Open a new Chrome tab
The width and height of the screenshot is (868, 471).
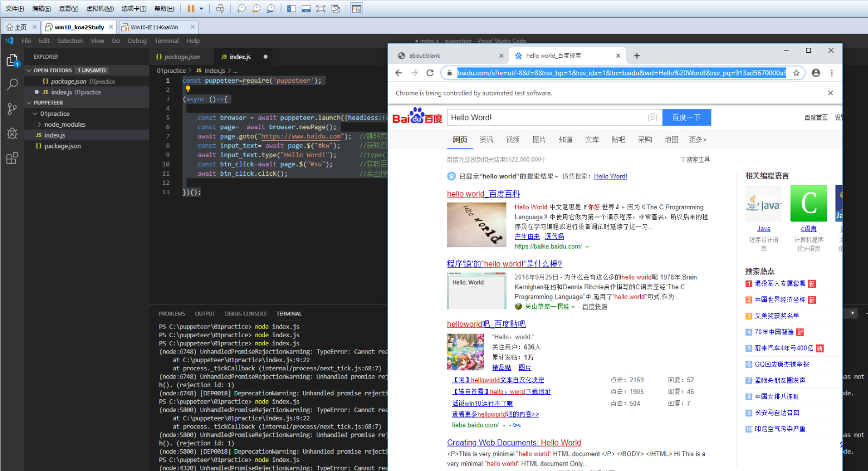(x=636, y=55)
